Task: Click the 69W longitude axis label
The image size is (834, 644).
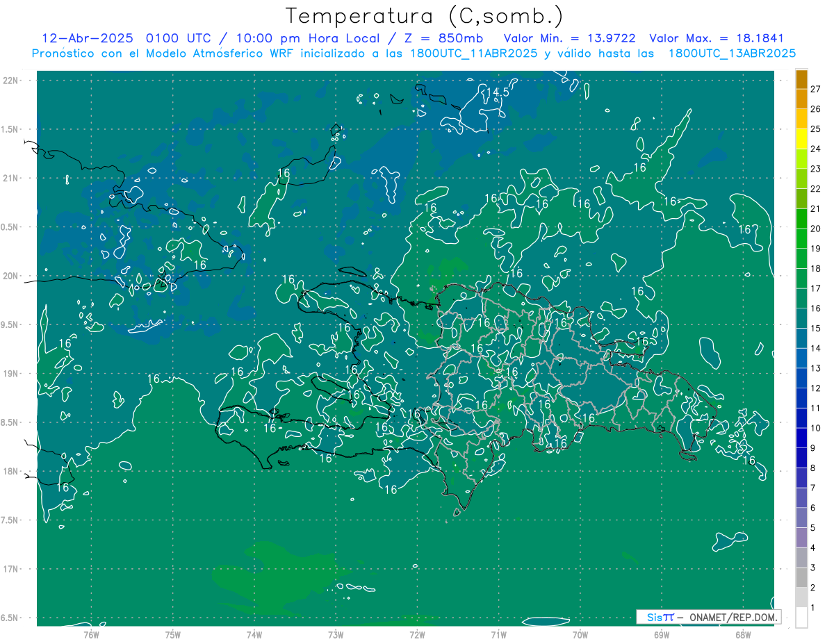Action: click(662, 634)
